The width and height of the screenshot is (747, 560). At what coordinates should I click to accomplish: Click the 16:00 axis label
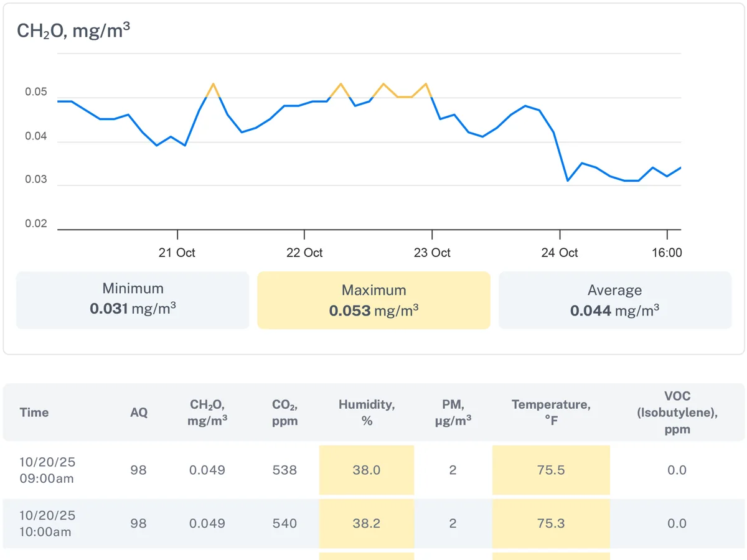tap(667, 253)
